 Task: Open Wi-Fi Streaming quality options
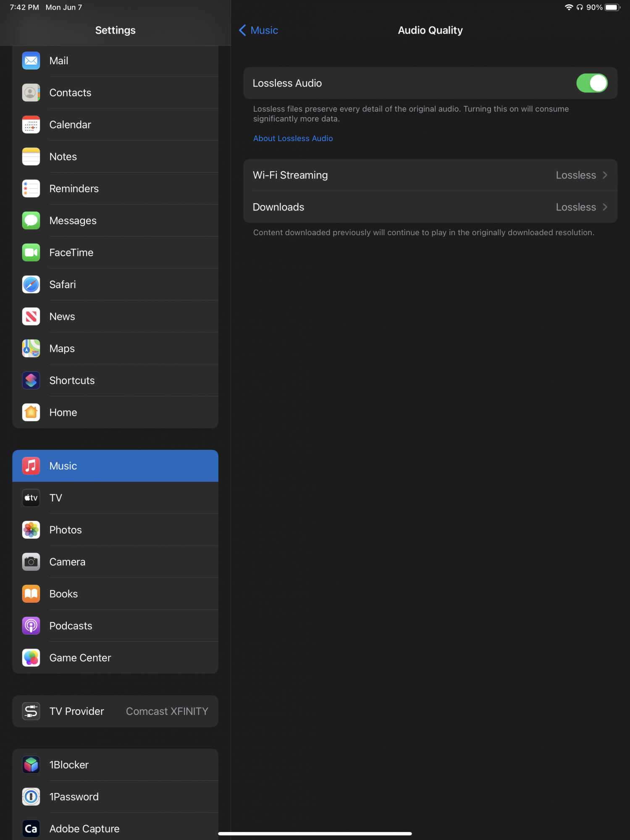[430, 175]
